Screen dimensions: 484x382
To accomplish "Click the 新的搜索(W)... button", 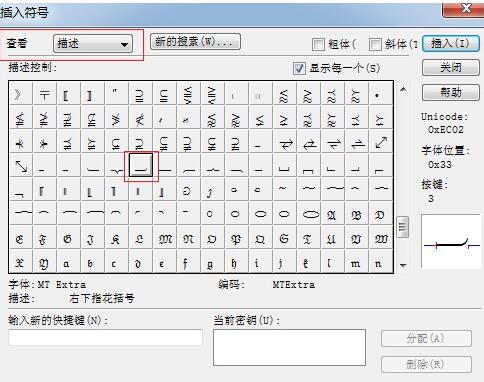I will (195, 42).
